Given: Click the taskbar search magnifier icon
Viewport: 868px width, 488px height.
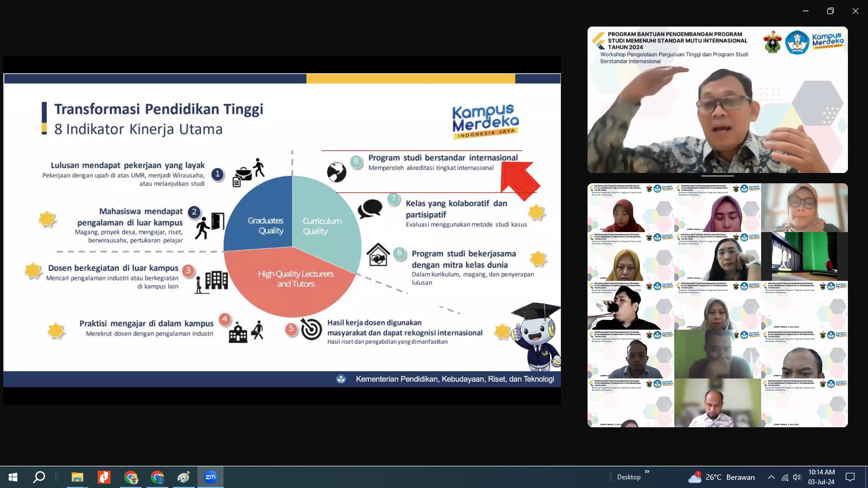Looking at the screenshot, I should click(39, 477).
